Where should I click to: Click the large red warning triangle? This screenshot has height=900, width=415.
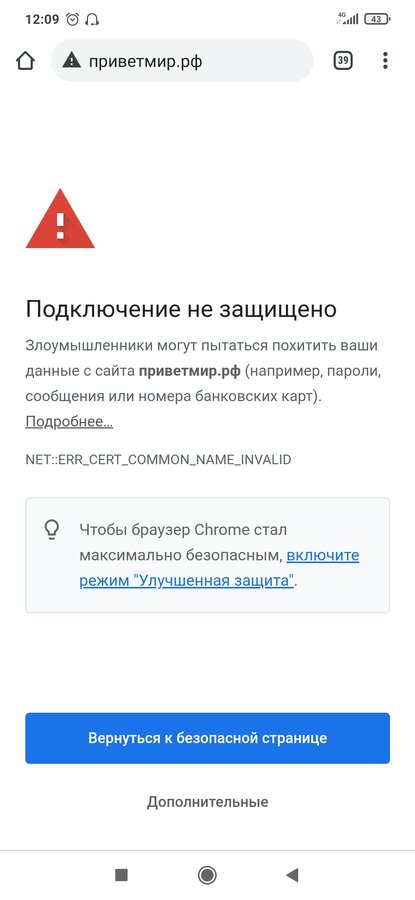pyautogui.click(x=60, y=219)
